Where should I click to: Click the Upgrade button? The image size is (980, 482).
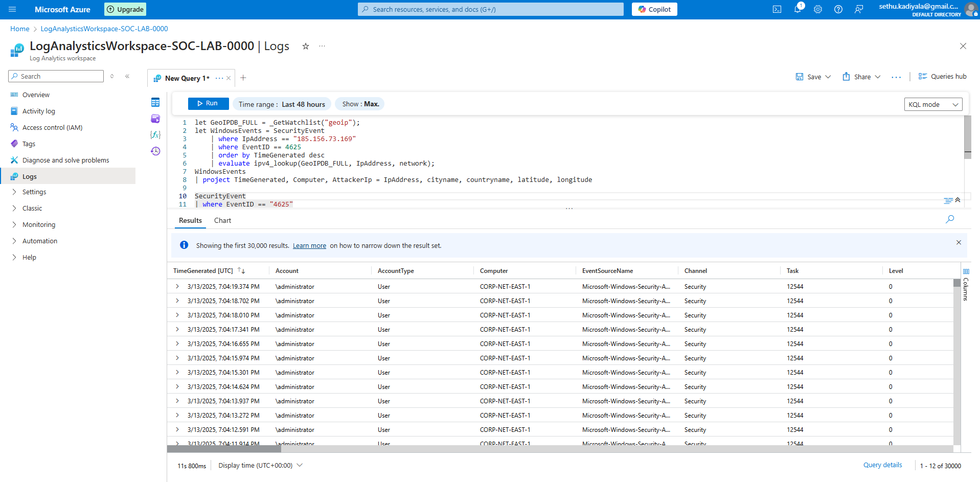click(x=125, y=9)
